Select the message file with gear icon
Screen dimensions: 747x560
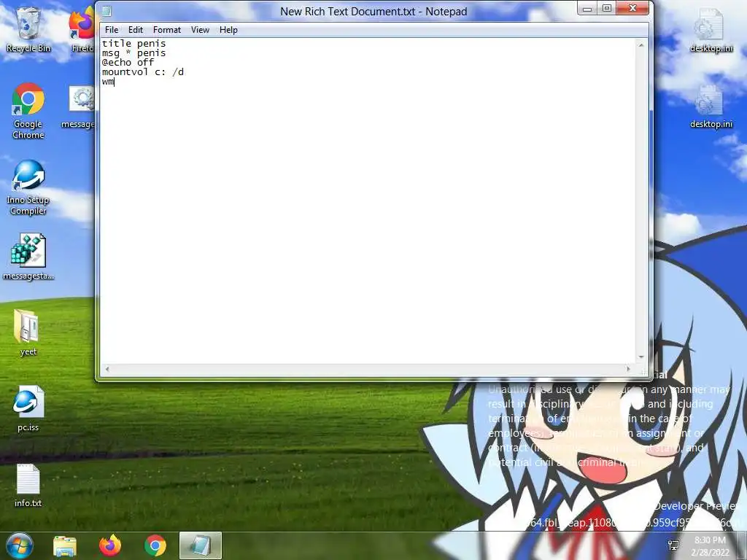(x=80, y=108)
